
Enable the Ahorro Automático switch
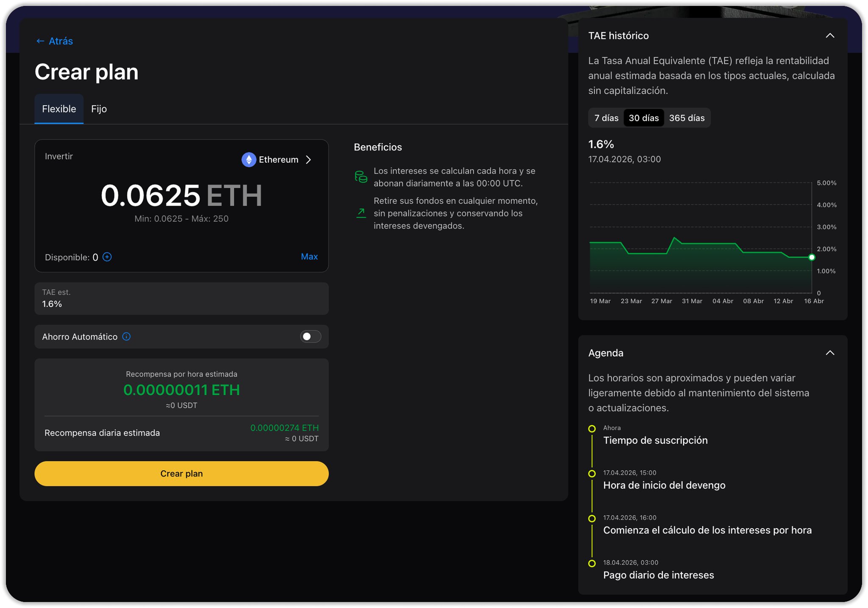tap(310, 337)
